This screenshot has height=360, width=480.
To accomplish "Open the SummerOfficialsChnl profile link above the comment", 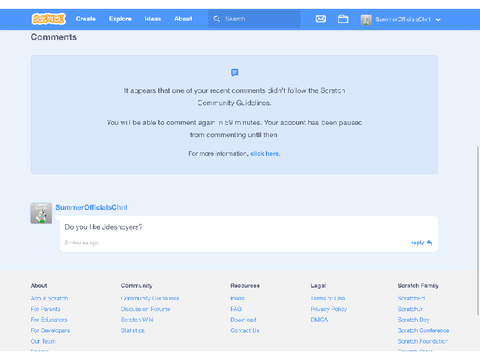I will (x=91, y=208).
